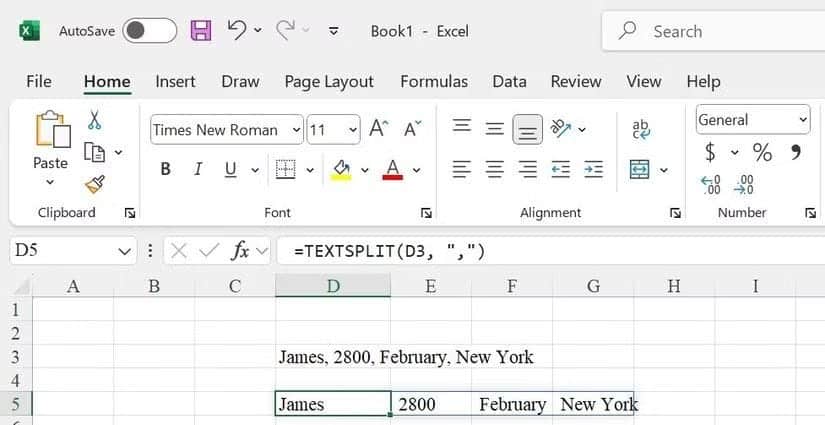Select the Cut scissors icon
Screen dimensions: 825x425
click(x=95, y=121)
